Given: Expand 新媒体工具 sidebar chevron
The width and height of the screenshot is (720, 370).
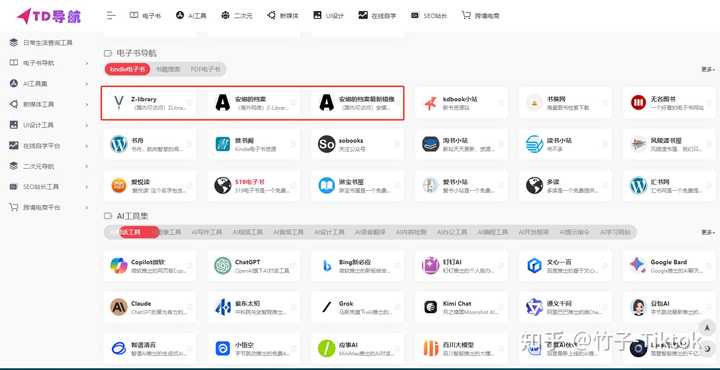Looking at the screenshot, I should tap(86, 104).
